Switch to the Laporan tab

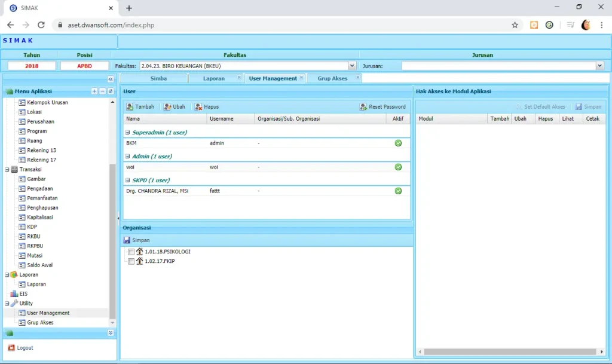[213, 78]
